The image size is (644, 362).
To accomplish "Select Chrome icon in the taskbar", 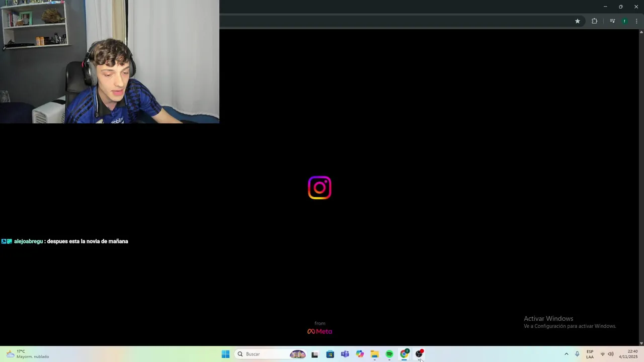I will pos(404,354).
